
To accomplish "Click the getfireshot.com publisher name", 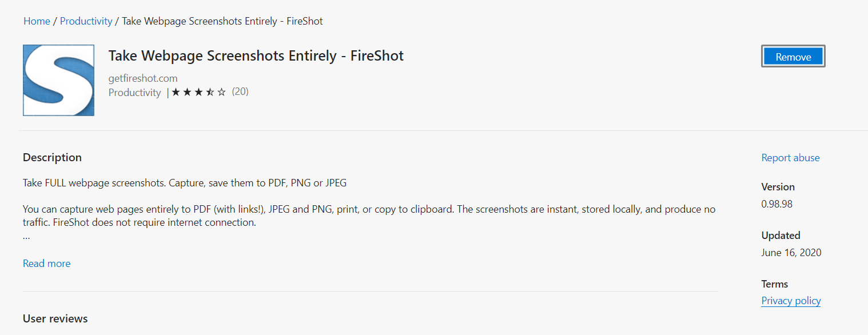I will [143, 78].
